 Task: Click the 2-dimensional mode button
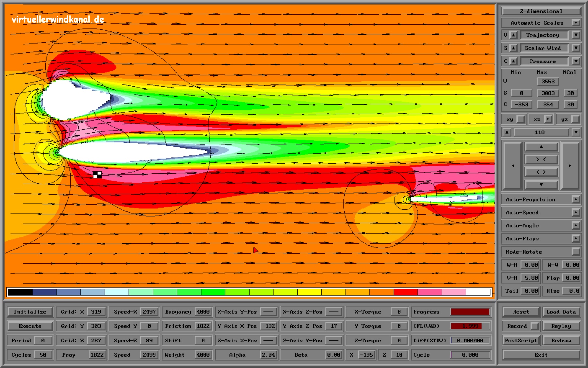541,11
